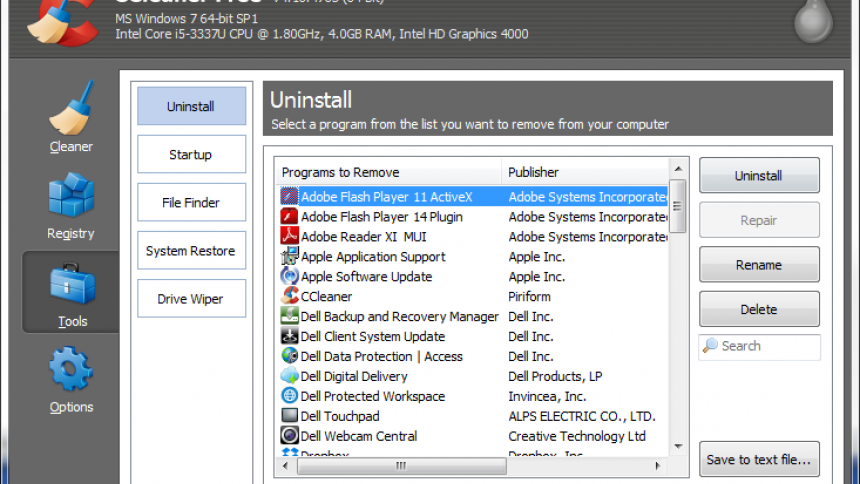The width and height of the screenshot is (860, 484).
Task: Click the Invincea, Inc. publisher cell
Action: [x=547, y=396]
